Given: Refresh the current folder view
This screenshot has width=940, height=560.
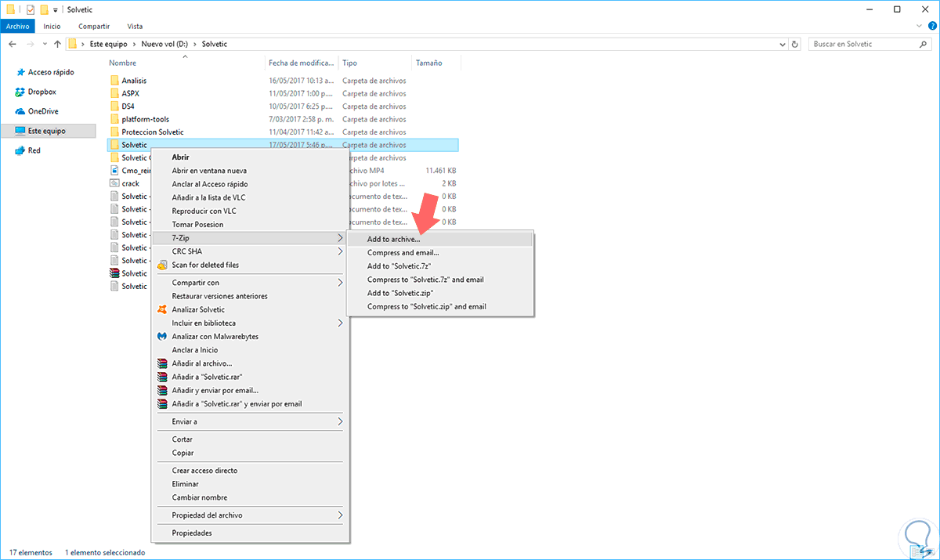Looking at the screenshot, I should 796,44.
